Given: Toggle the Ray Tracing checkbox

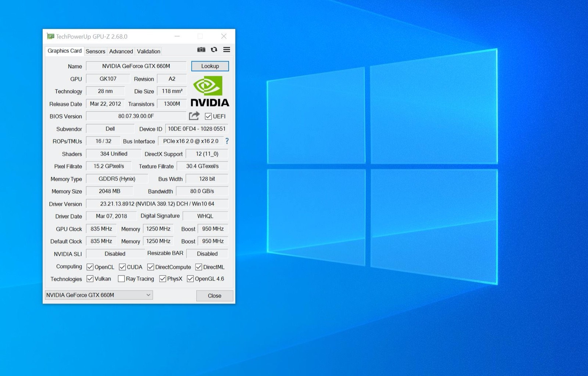Looking at the screenshot, I should coord(121,279).
